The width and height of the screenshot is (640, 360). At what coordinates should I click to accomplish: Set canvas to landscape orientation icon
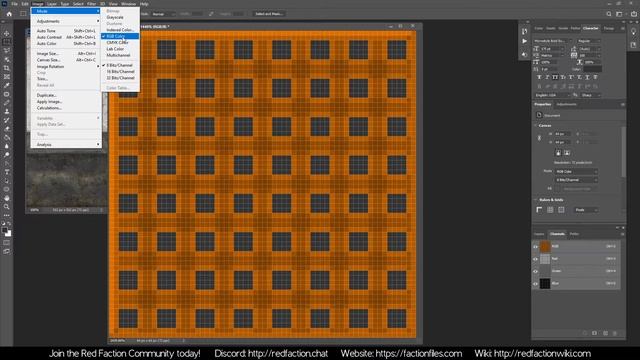567,153
